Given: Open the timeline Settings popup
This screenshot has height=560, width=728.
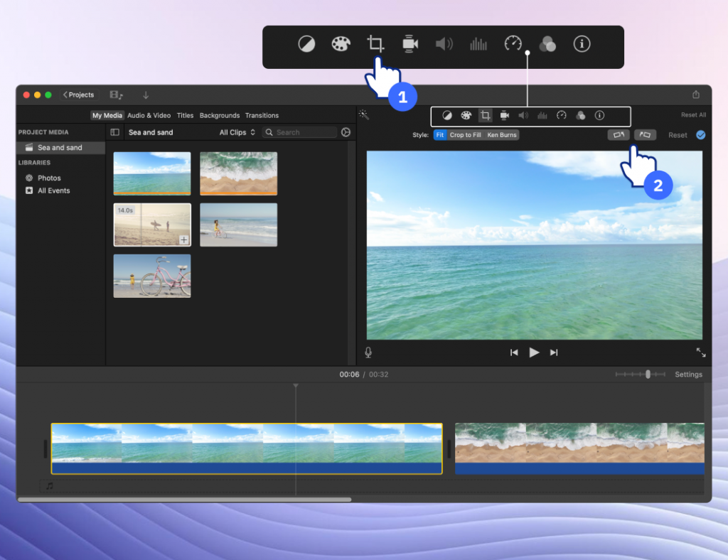Looking at the screenshot, I should tap(688, 375).
